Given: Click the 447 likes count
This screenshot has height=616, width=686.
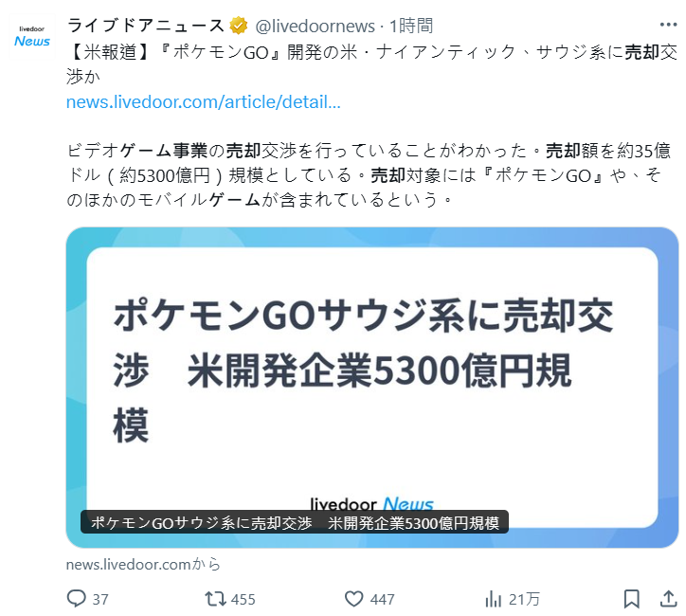Looking at the screenshot, I should pyautogui.click(x=382, y=599).
